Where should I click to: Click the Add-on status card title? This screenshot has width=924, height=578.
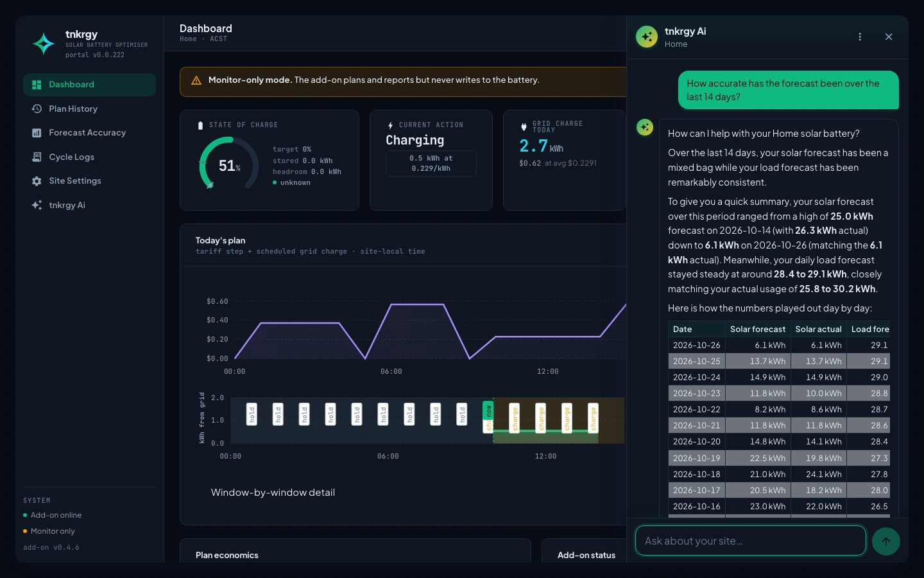(x=586, y=556)
